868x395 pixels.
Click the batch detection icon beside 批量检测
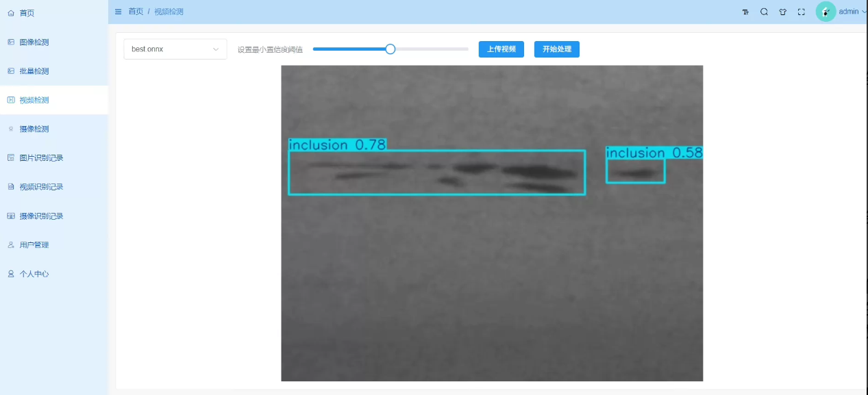[11, 71]
